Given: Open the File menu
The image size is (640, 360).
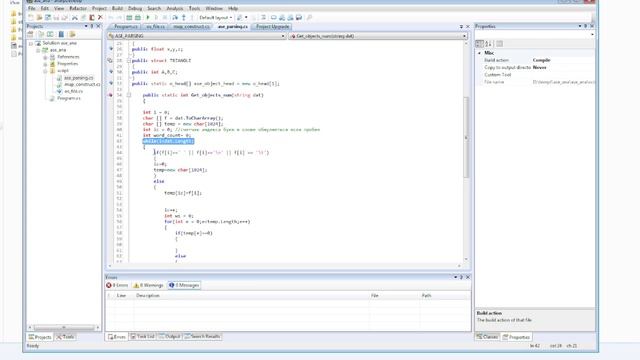Looking at the screenshot, I should point(31,8).
